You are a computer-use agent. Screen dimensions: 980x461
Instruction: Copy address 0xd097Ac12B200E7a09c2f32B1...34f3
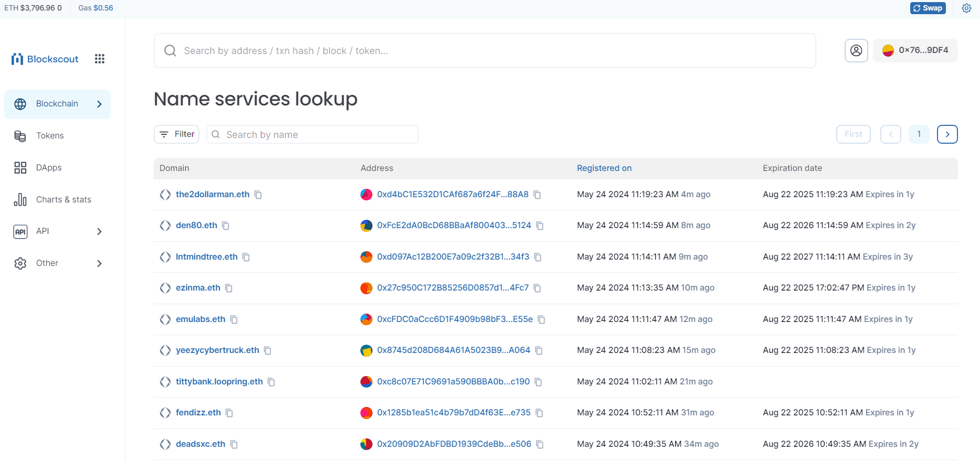[x=538, y=257]
